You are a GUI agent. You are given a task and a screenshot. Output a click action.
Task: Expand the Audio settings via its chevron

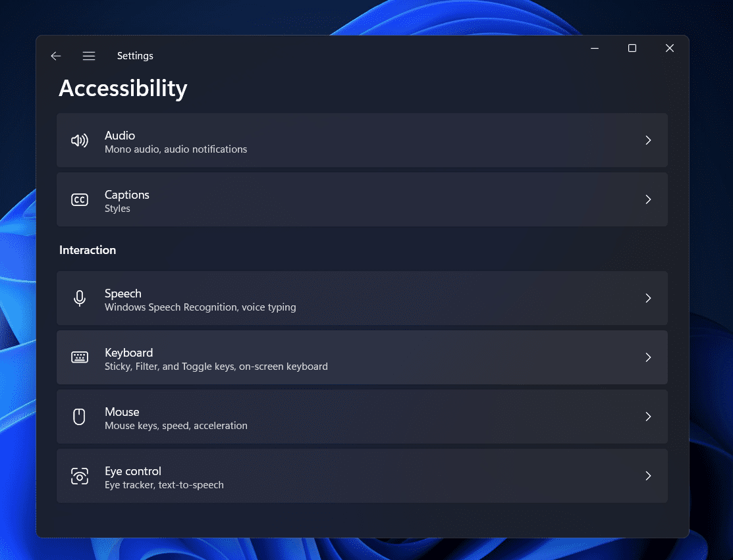(x=648, y=140)
